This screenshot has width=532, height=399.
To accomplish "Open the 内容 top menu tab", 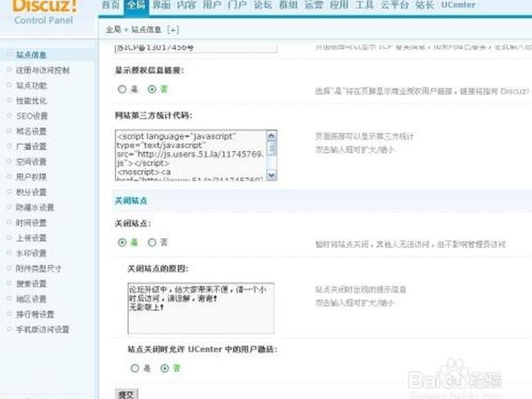I will 187,5.
